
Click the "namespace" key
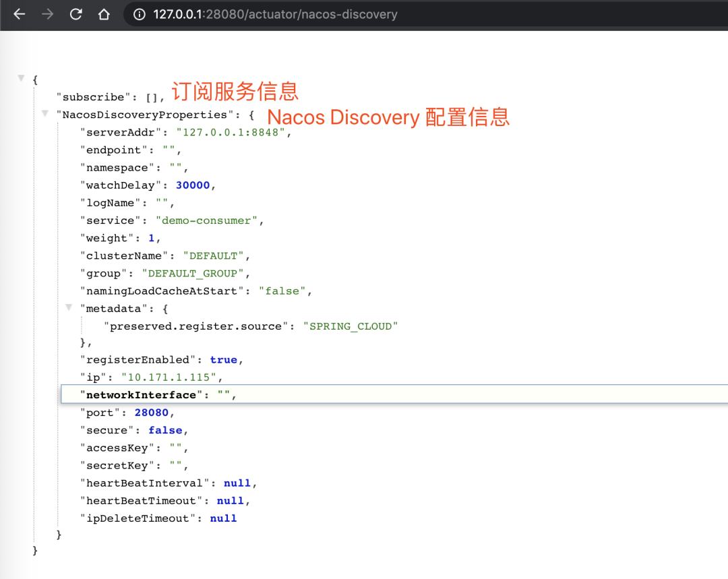tap(117, 168)
